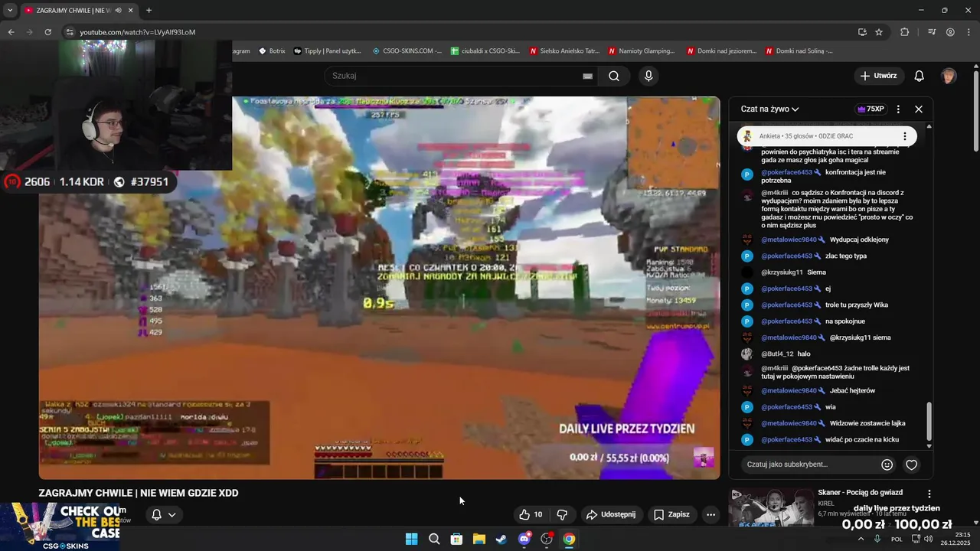Image resolution: width=980 pixels, height=551 pixels.
Task: Open live chat more options menu
Action: coord(898,109)
